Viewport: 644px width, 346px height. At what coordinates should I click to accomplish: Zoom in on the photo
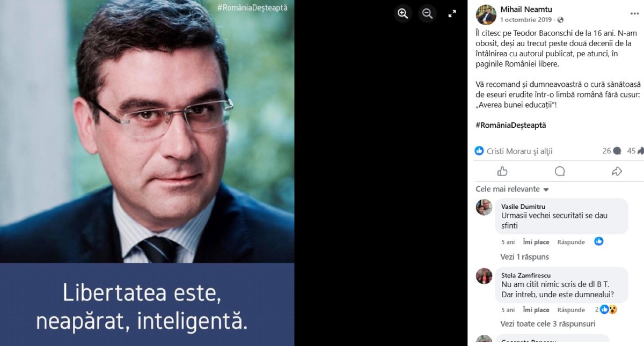403,14
